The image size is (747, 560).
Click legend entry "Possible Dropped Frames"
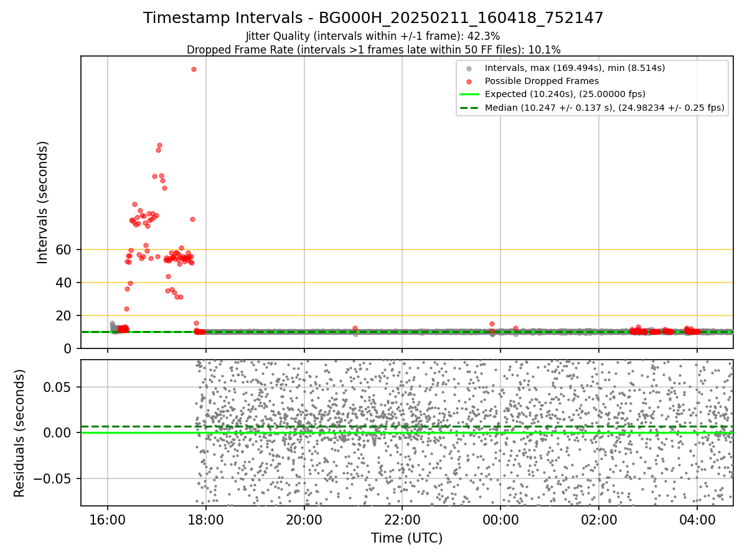coord(542,81)
